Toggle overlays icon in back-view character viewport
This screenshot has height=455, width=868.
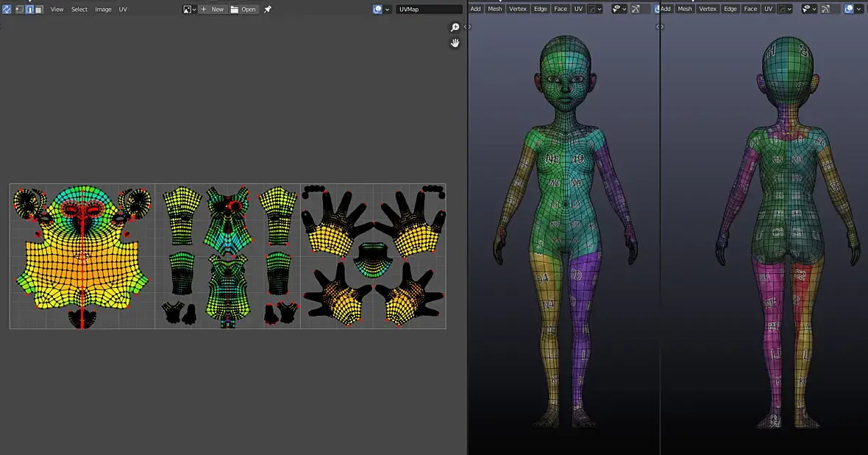(x=849, y=9)
